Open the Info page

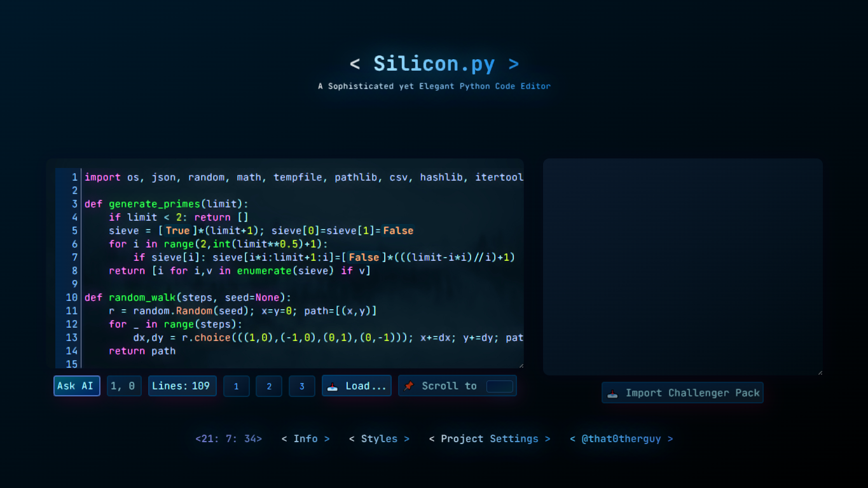306,438
